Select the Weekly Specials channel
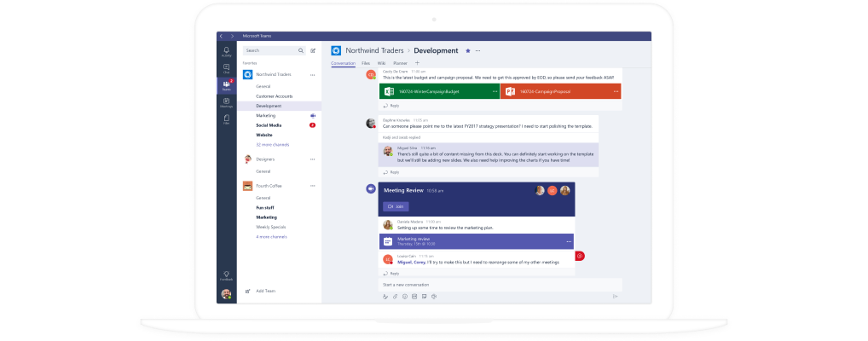Viewport: 868px width, 341px height. click(269, 227)
